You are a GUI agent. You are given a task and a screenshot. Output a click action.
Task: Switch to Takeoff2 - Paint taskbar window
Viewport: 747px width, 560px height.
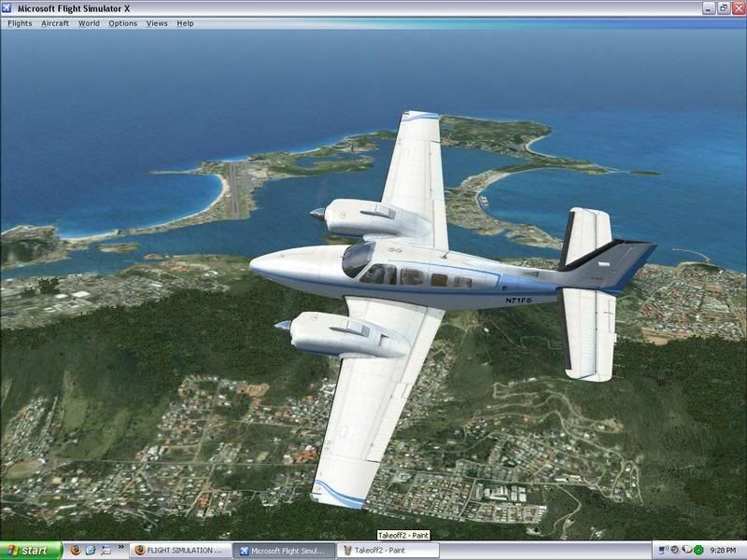(385, 551)
